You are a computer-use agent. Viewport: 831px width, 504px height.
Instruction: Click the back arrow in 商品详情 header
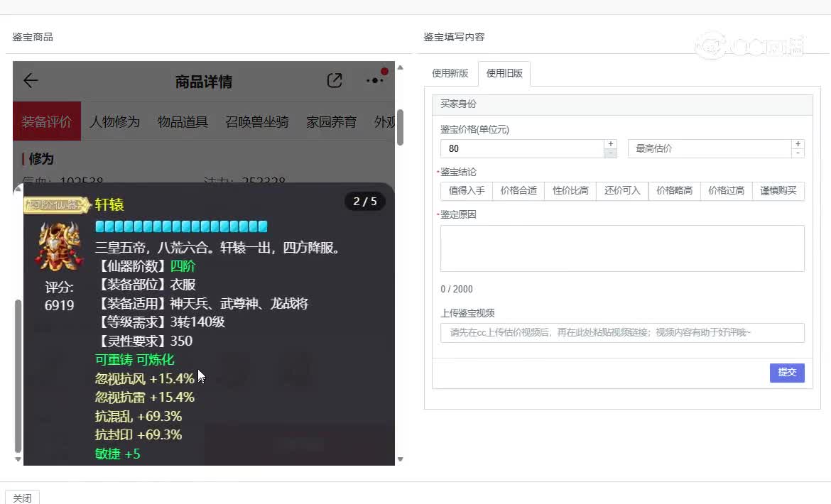(31, 81)
